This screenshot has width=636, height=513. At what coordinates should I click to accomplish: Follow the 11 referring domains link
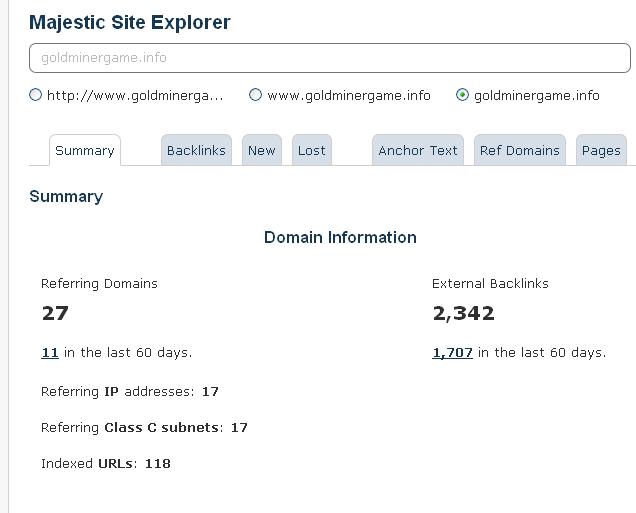pyautogui.click(x=50, y=352)
